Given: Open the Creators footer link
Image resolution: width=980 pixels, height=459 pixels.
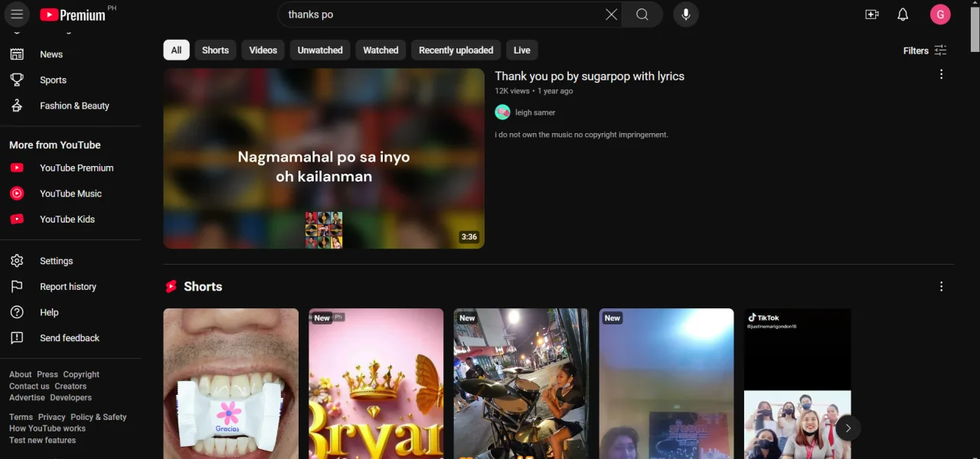Looking at the screenshot, I should pyautogui.click(x=70, y=386).
